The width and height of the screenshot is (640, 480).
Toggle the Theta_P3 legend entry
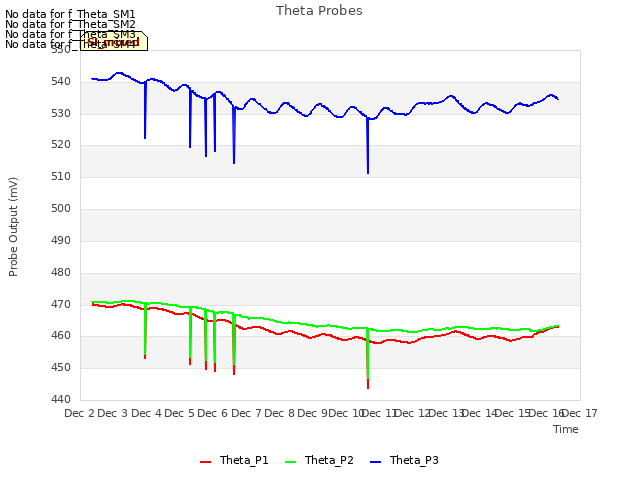tap(404, 460)
